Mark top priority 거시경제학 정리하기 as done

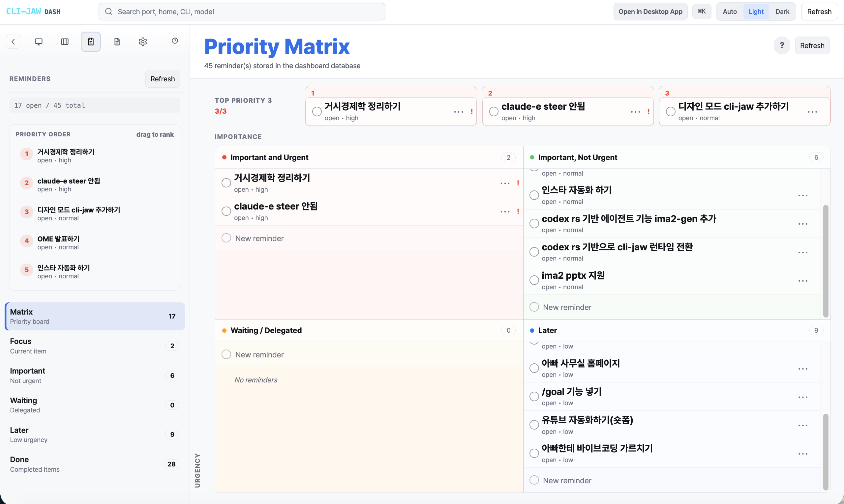click(x=317, y=111)
